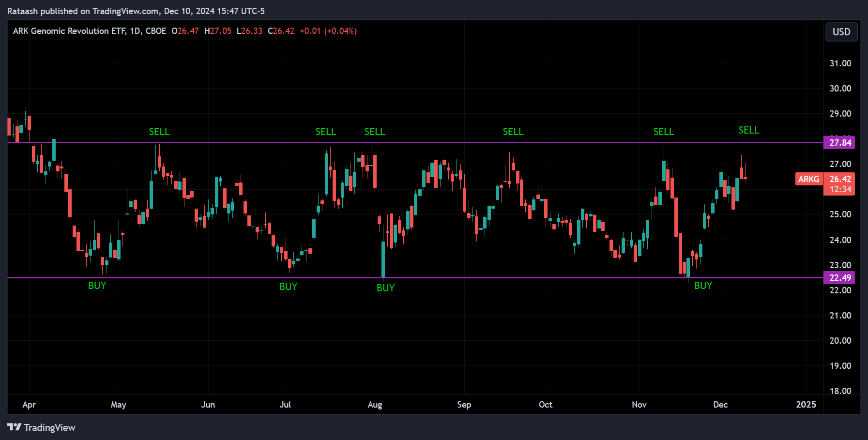Image resolution: width=868 pixels, height=440 pixels.
Task: Select the BUY label under the November low
Action: (x=703, y=286)
